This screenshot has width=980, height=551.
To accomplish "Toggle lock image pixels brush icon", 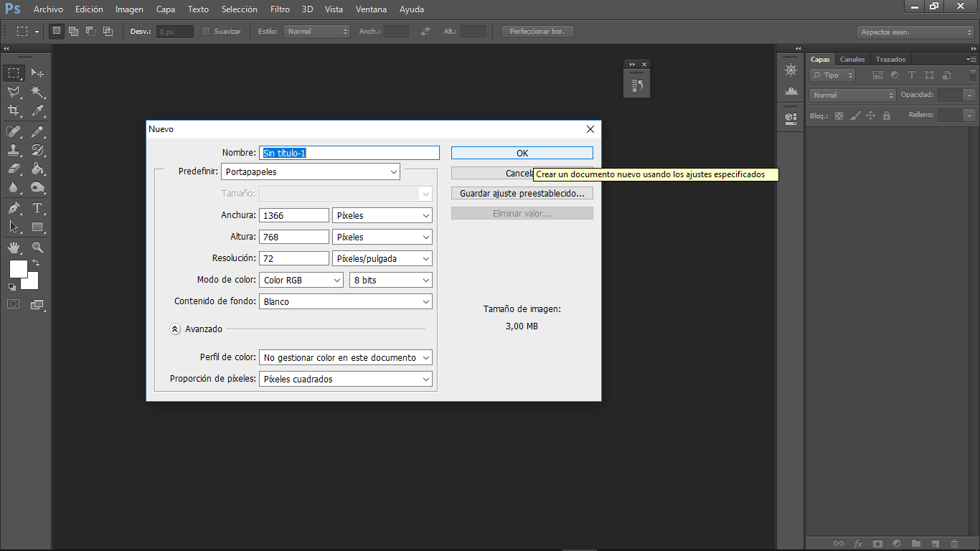I will point(854,116).
